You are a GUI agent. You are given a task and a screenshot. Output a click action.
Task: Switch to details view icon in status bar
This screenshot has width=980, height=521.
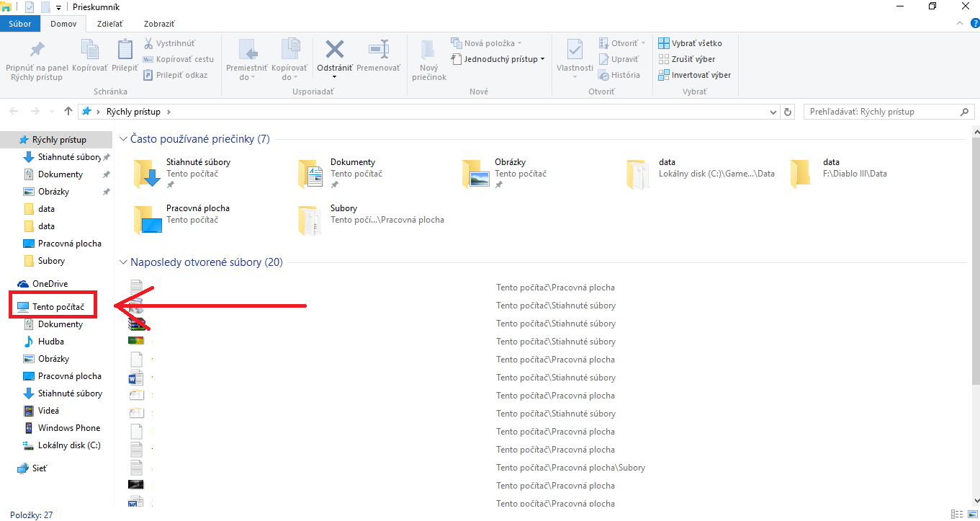click(x=957, y=515)
